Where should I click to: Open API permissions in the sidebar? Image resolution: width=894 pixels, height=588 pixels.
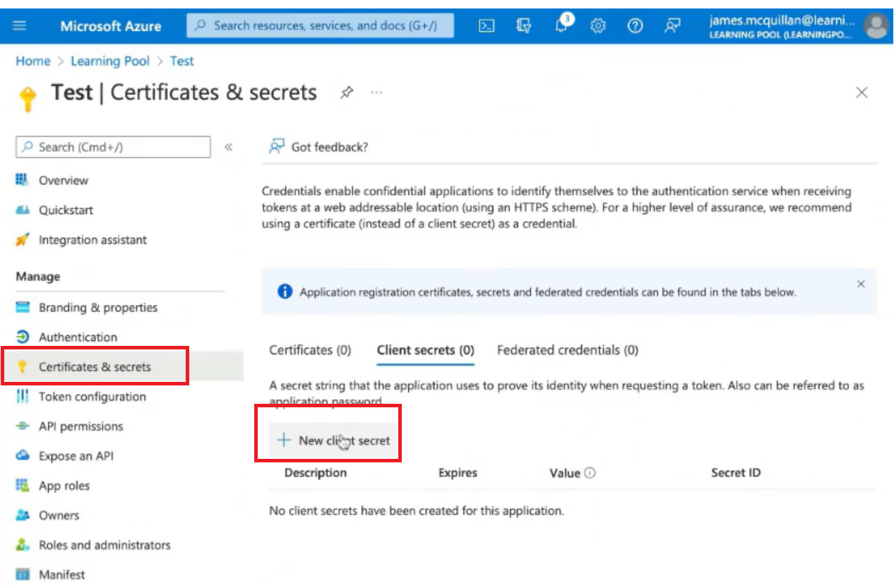81,426
